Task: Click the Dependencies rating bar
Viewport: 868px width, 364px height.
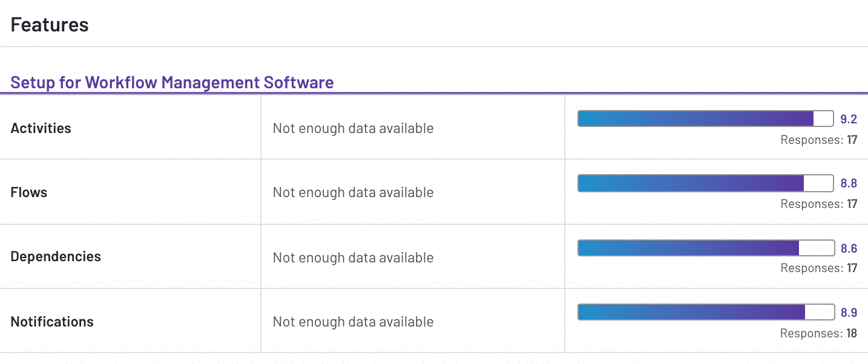Action: click(x=706, y=248)
